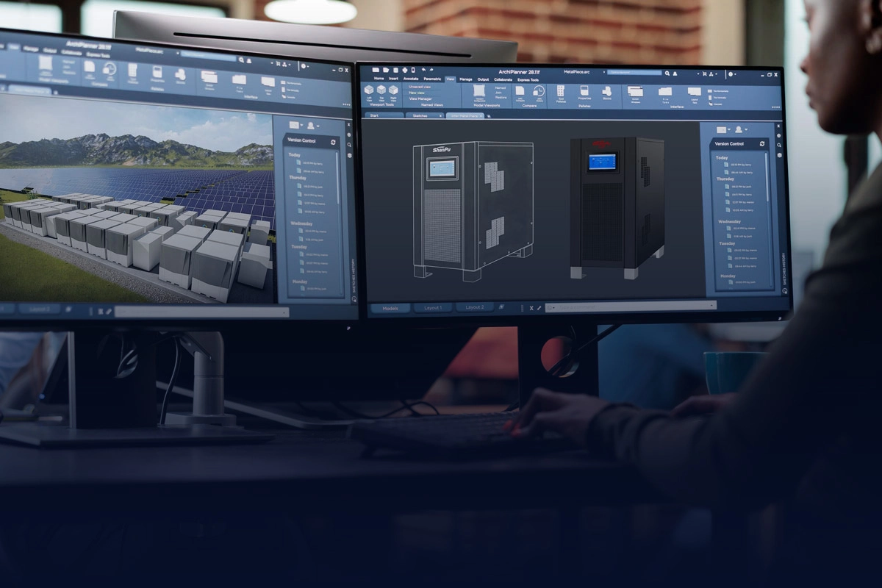
Task: Switch to Models tab at bottom
Action: 390,308
